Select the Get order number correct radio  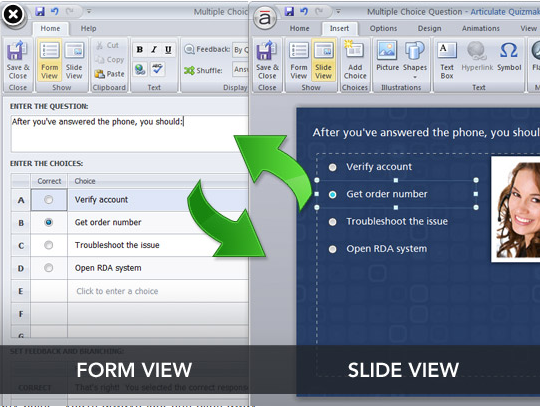49,222
